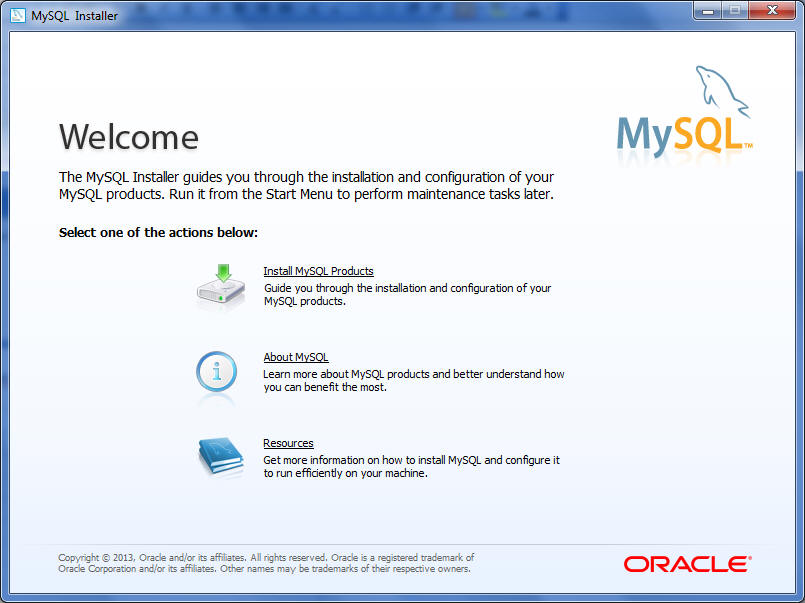
Task: Click the 'Get more information on how to install' description
Action: pos(411,466)
